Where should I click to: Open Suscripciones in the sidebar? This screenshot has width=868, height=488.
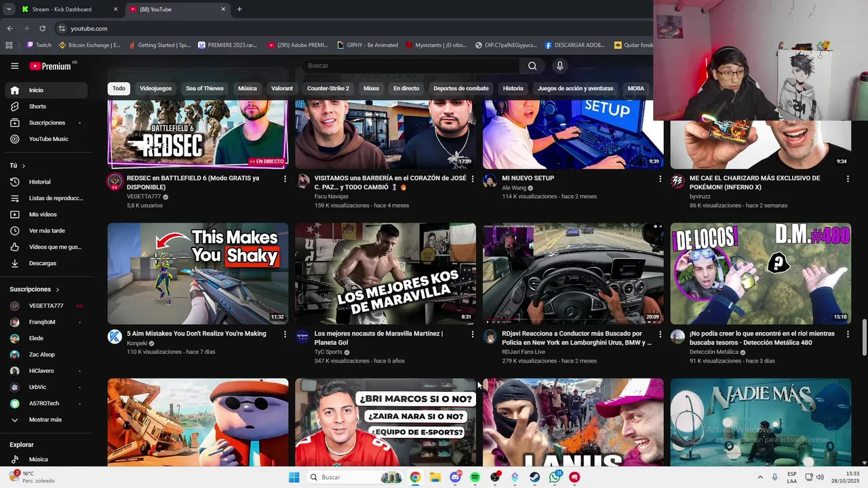coord(46,123)
